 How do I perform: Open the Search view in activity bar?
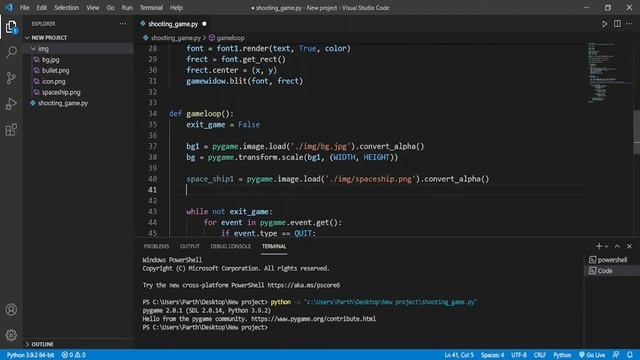(11, 52)
